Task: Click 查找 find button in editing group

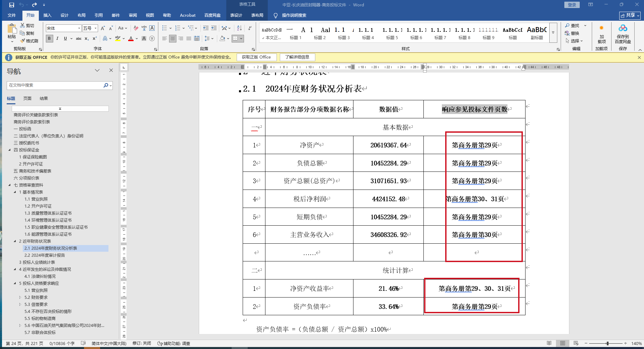Action: 572,25
